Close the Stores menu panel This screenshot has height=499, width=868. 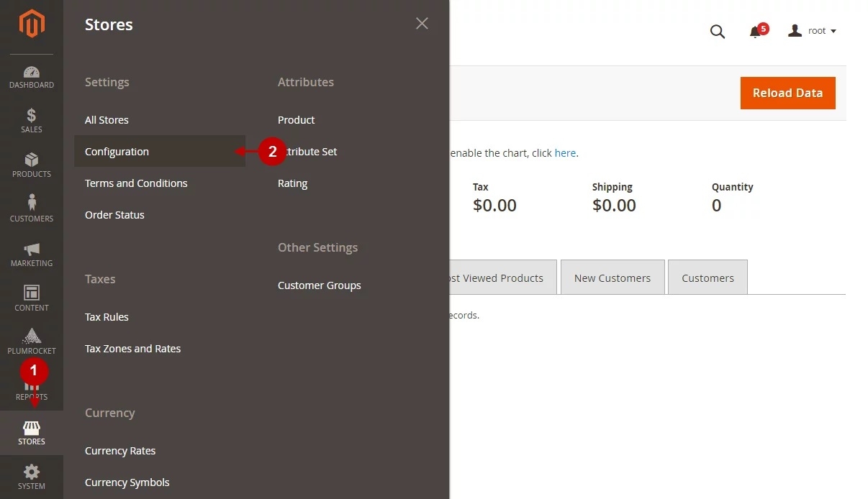[x=422, y=24]
